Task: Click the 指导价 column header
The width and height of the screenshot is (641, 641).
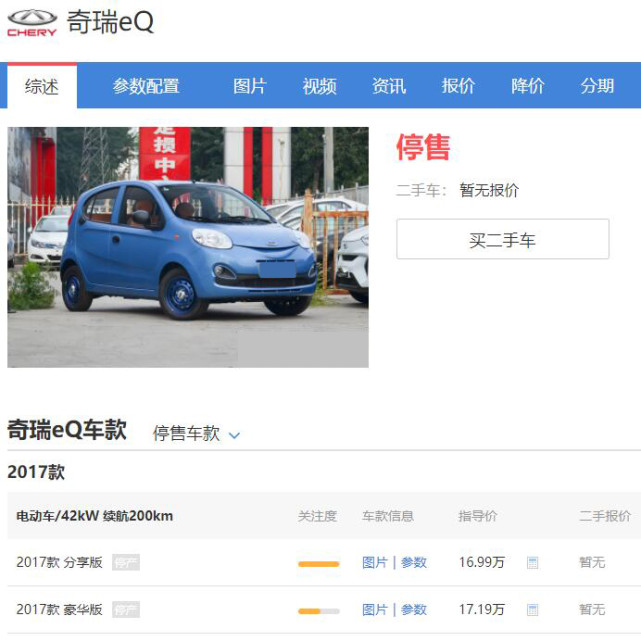Action: click(477, 516)
